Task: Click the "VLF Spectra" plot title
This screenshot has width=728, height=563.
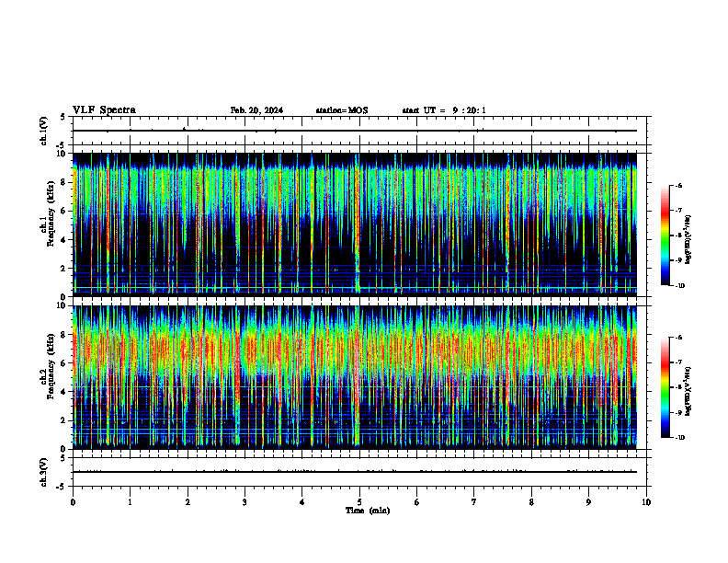Action: 104,110
